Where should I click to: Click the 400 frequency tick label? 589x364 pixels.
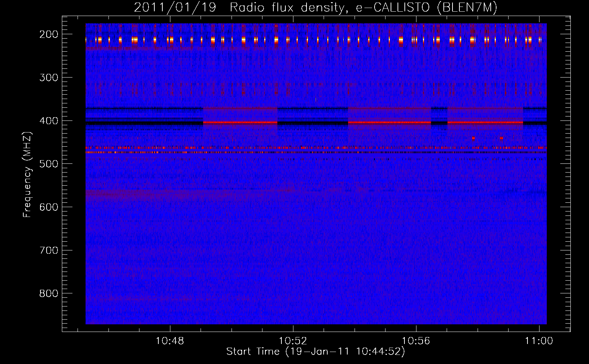pyautogui.click(x=48, y=120)
